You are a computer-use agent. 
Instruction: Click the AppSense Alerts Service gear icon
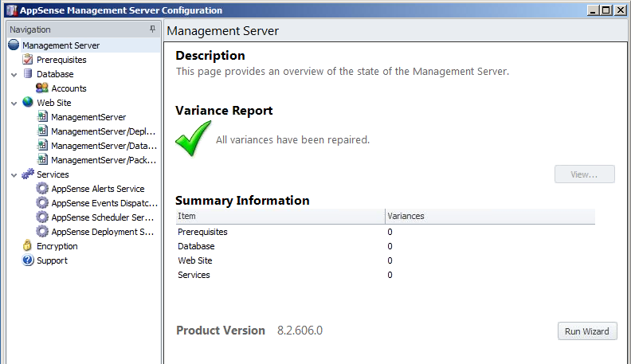coord(42,188)
